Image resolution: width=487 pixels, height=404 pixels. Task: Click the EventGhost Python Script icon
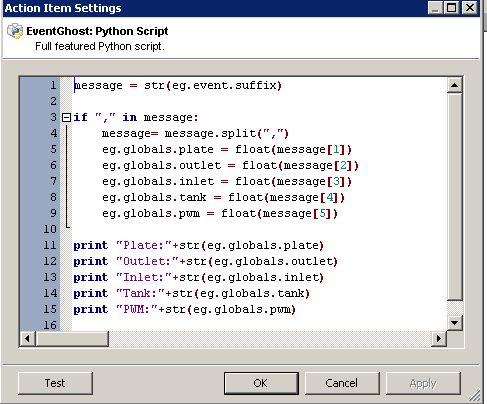(15, 31)
